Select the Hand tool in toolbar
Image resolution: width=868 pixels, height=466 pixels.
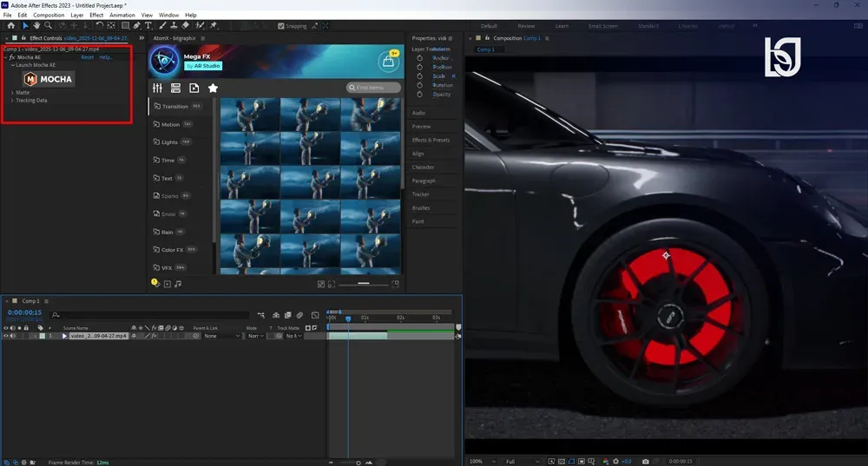click(x=36, y=25)
